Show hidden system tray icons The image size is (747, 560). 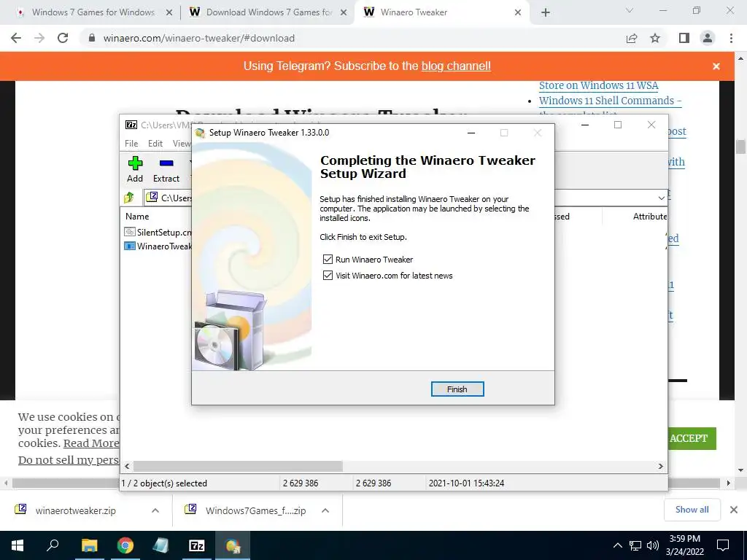coord(617,545)
